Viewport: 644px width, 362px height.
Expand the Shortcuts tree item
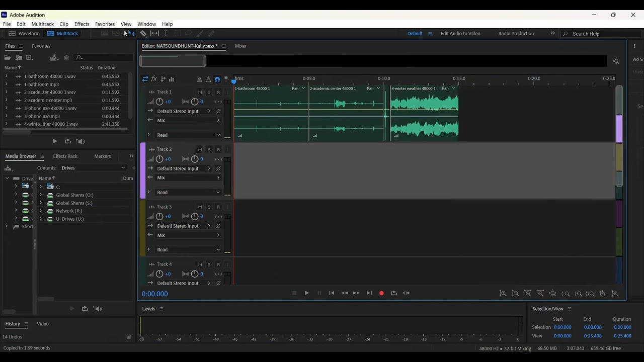(7, 227)
